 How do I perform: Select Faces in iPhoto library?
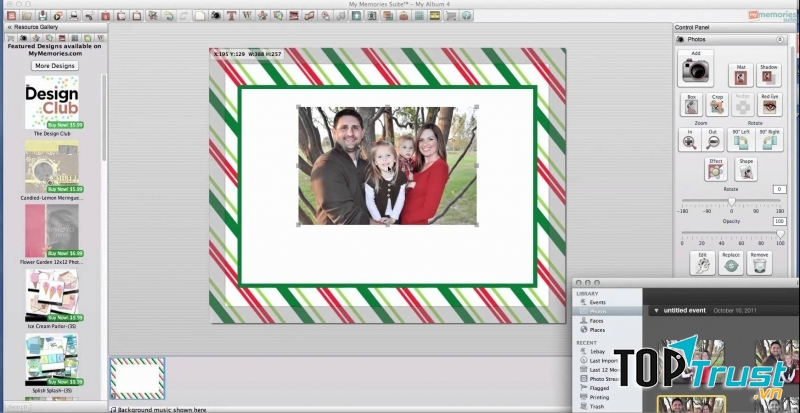coord(596,321)
